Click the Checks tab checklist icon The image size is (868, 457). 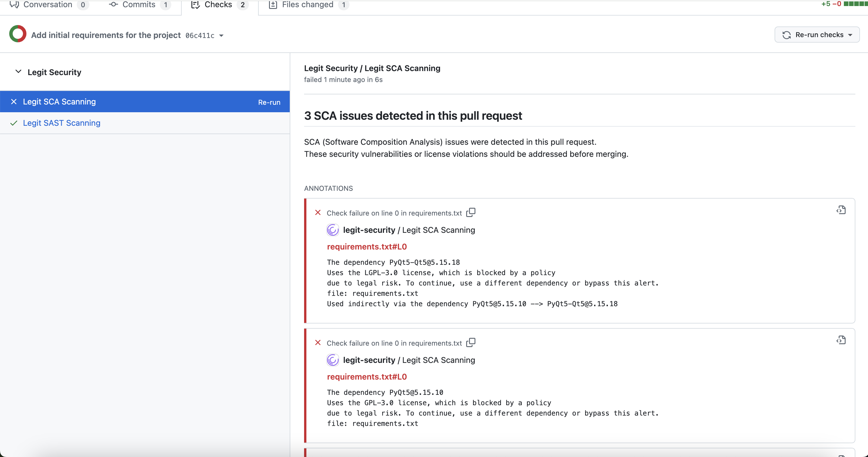(x=195, y=4)
